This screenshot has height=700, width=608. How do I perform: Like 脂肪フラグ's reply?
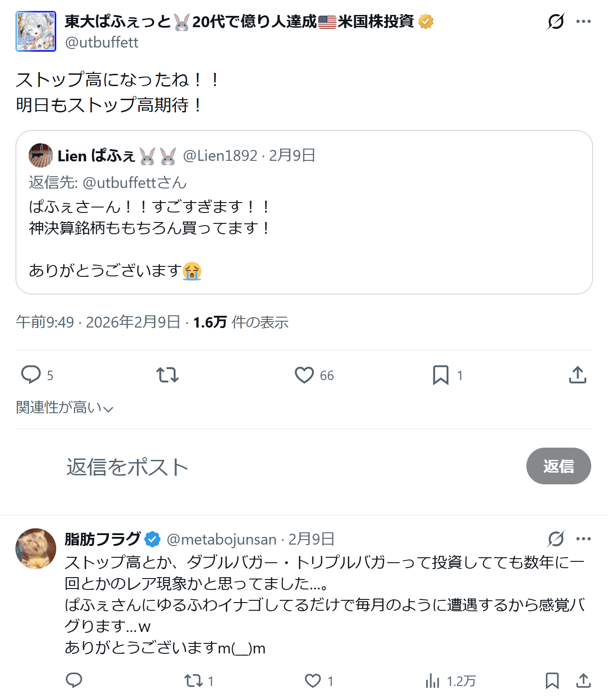point(313,681)
